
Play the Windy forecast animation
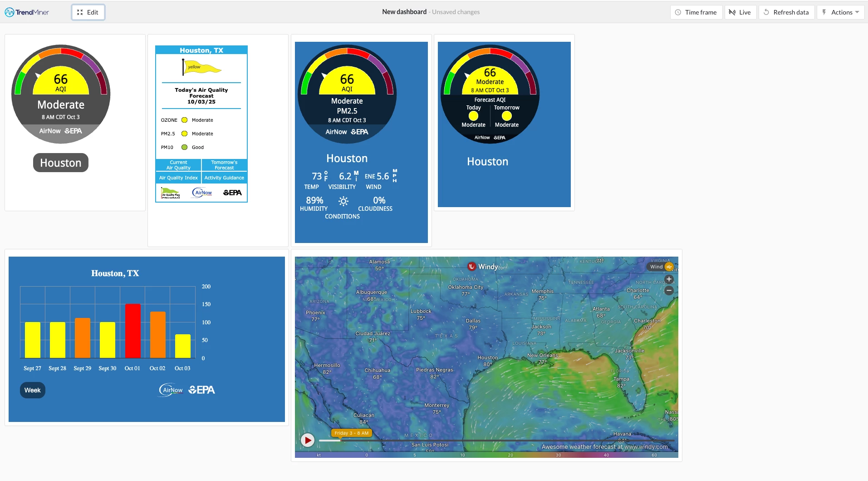tap(308, 440)
